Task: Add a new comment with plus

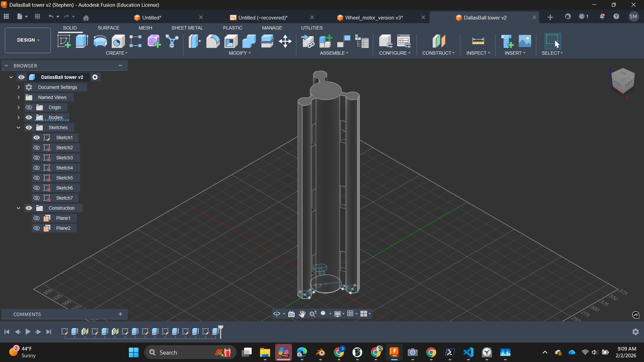Action: coord(120,314)
